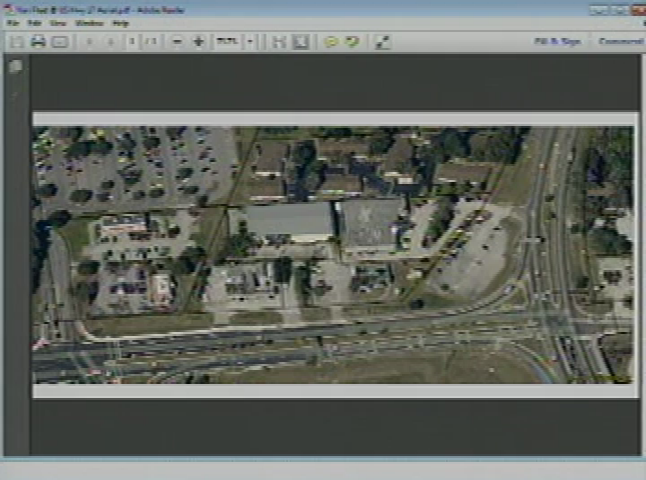
Task: Open the Fill & Sign pane
Action: click(x=557, y=41)
